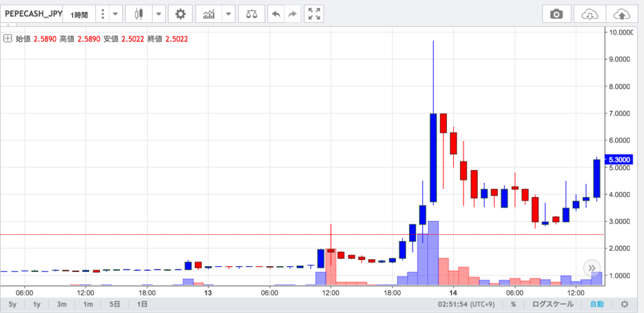Click the date 13 on time axis
The image size is (644, 313).
[208, 293]
